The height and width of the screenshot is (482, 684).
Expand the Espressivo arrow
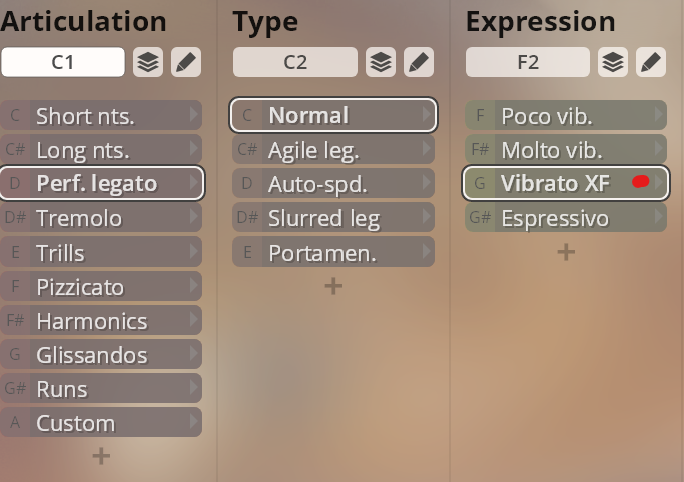pos(659,218)
